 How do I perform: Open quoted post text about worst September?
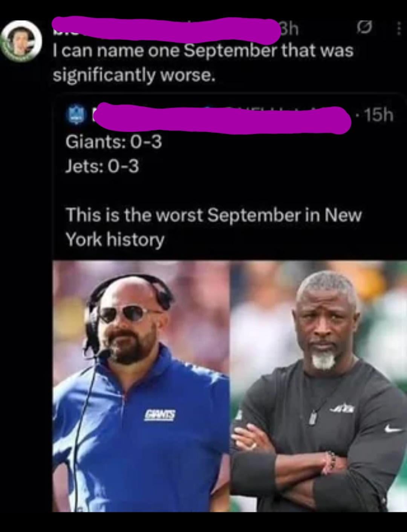[214, 227]
